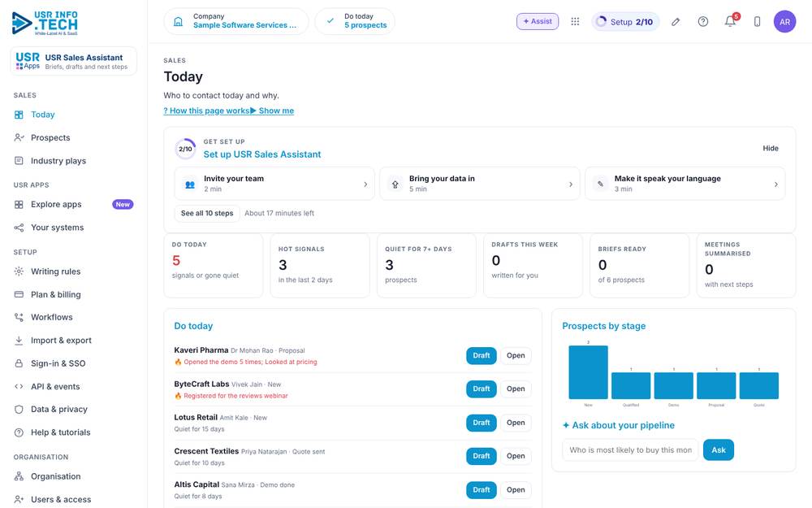The height and width of the screenshot is (508, 812).
Task: Click the Today dashboard icon in sidebar
Action: click(19, 115)
